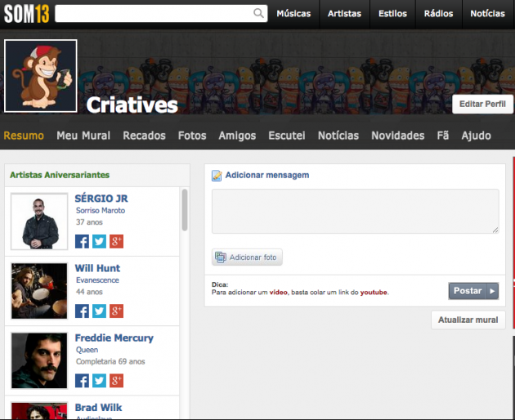Switch to the Fotos tab
The height and width of the screenshot is (420, 515).
coord(192,136)
